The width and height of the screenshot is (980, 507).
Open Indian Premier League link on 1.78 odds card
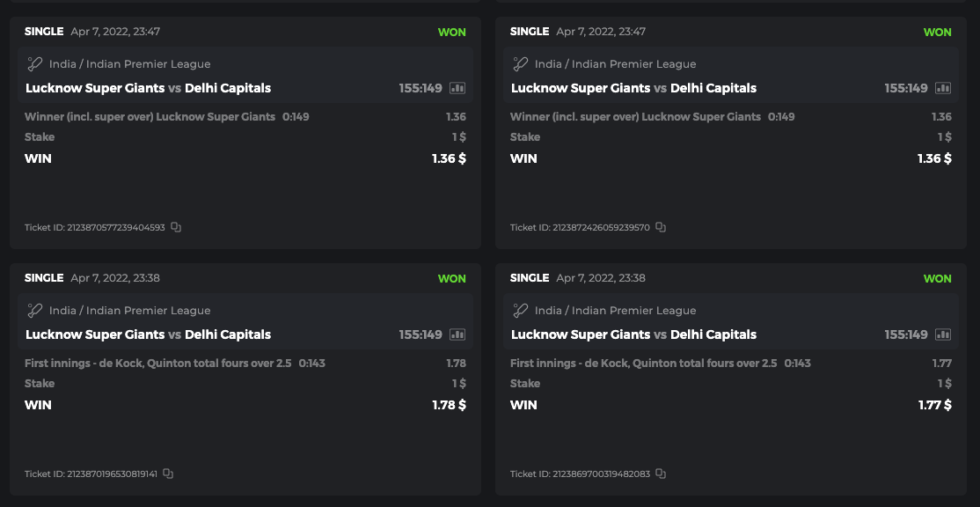[129, 311]
